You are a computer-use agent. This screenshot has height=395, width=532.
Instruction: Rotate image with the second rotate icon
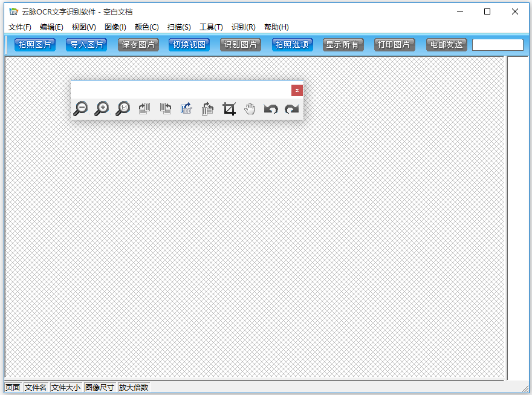point(166,109)
